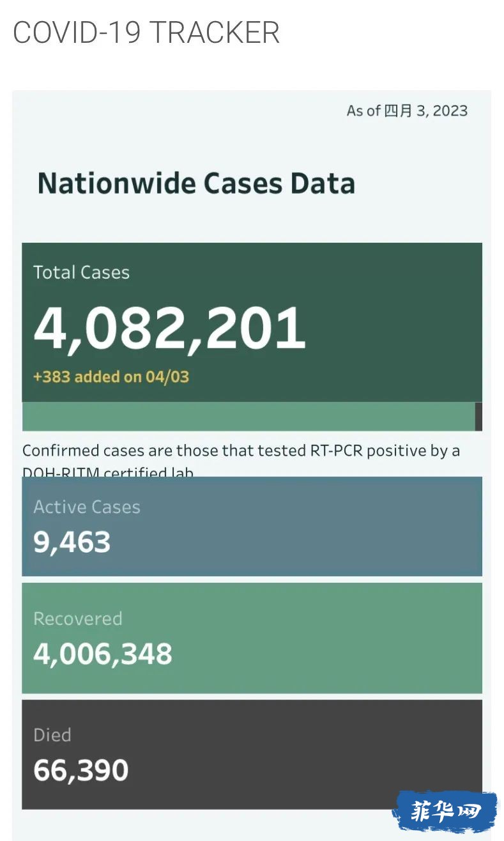Click the partially hidden DOH-RITM certified lab line
504x841 pixels.
pos(107,473)
